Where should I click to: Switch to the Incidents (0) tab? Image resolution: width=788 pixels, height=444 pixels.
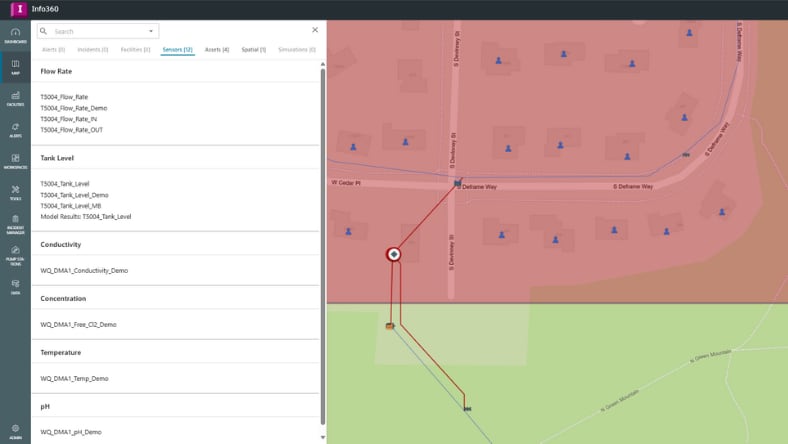pos(92,50)
